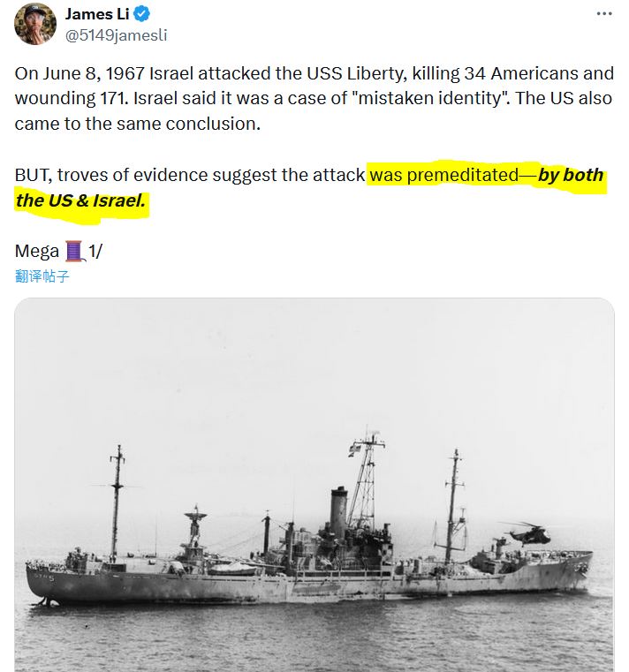The image size is (629, 672).
Task: Click the purple thread spool emoji
Action: coord(73,251)
